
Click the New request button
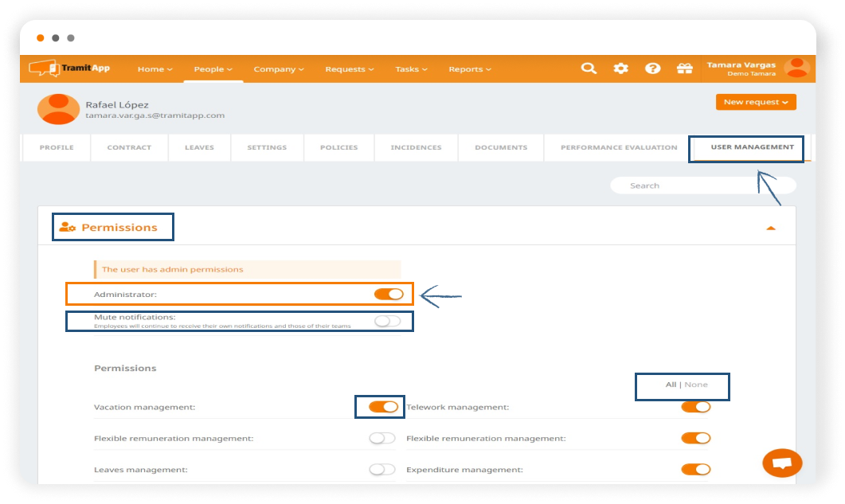pos(755,102)
